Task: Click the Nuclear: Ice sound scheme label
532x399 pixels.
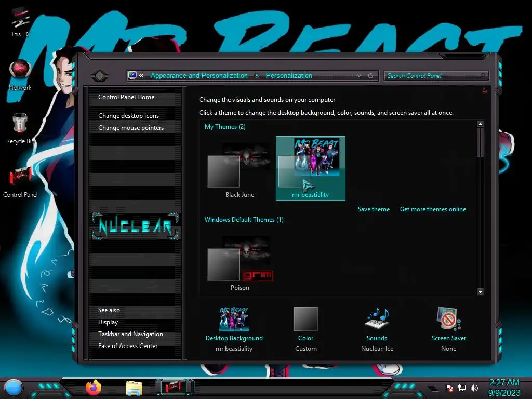Action: (377, 349)
